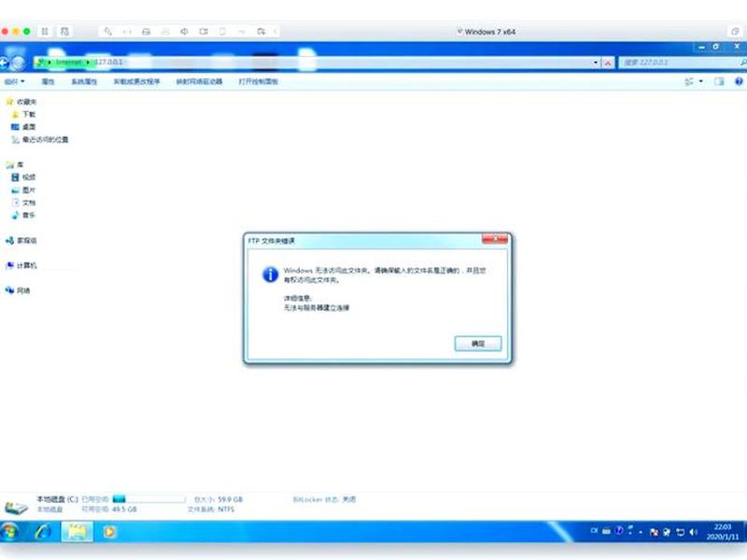Click the Windows 7 x64 window title
Screen dimensions: 747x560
click(x=489, y=32)
